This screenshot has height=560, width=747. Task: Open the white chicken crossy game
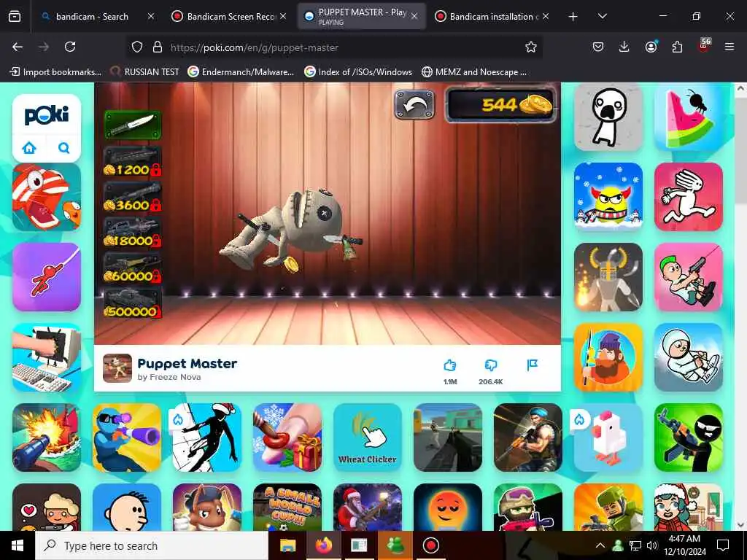pos(608,437)
